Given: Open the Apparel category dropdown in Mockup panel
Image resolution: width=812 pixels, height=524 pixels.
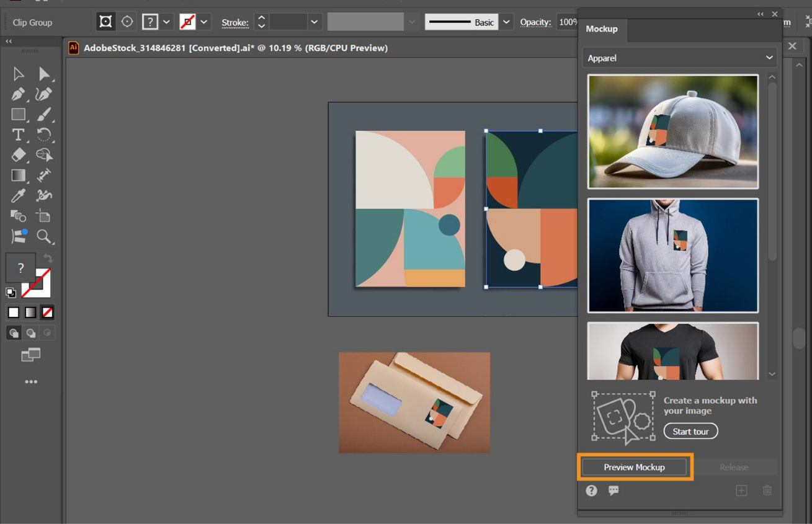Looking at the screenshot, I should coord(679,58).
